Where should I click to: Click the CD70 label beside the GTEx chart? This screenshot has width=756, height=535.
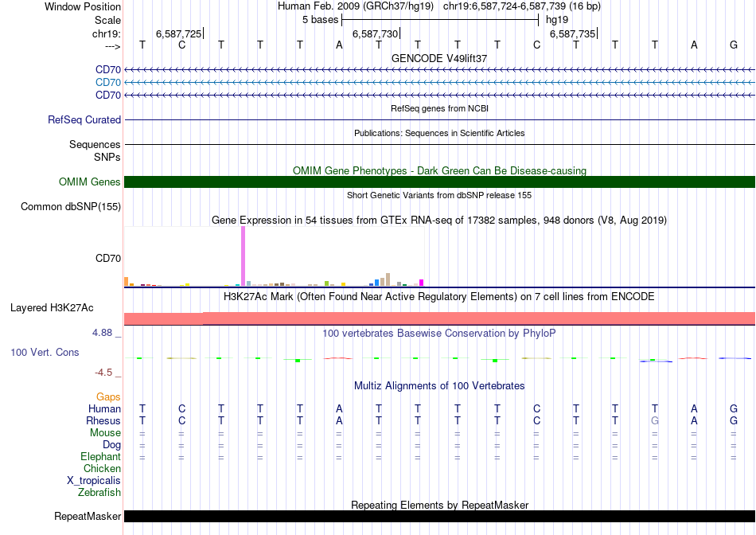pyautogui.click(x=108, y=258)
